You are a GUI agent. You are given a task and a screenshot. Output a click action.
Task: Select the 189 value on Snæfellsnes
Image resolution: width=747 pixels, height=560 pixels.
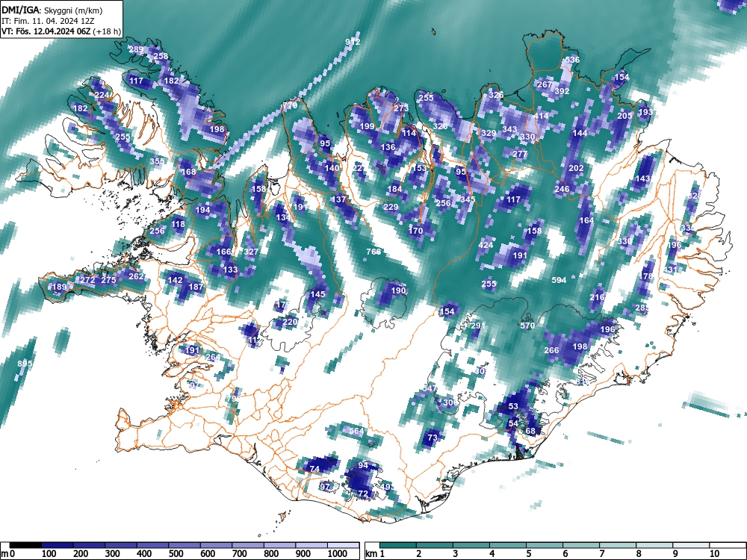pos(59,287)
